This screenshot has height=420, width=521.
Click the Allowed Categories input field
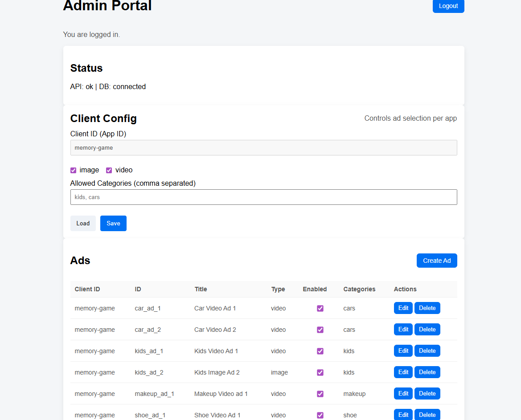click(x=263, y=197)
